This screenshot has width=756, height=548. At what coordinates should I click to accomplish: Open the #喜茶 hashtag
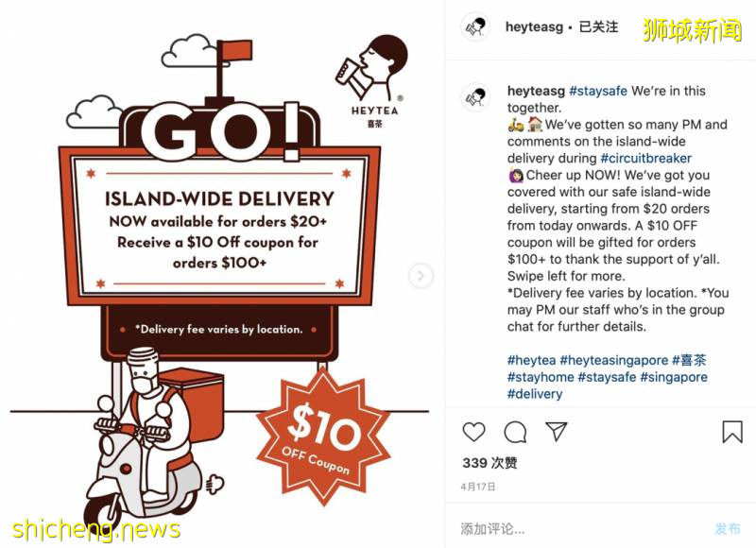point(689,360)
